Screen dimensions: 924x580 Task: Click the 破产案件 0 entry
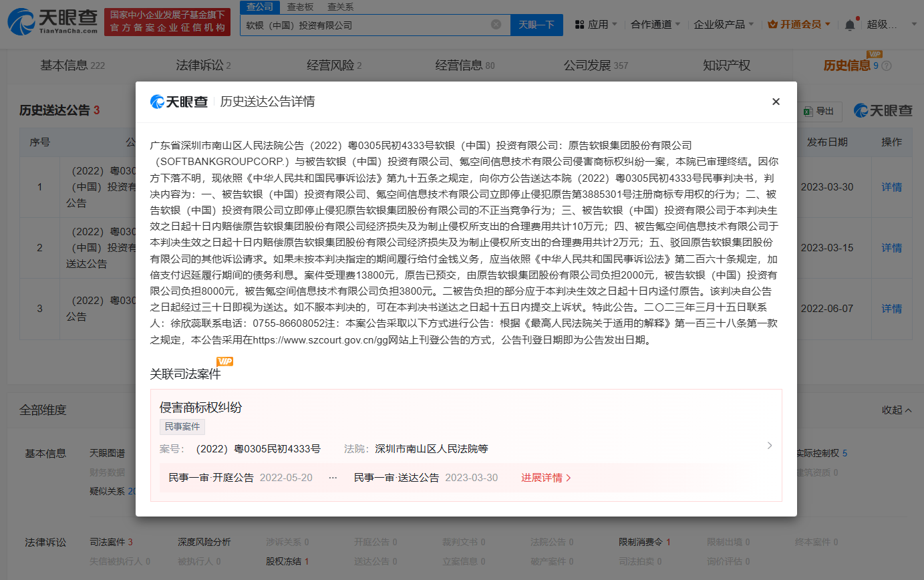tap(552, 561)
